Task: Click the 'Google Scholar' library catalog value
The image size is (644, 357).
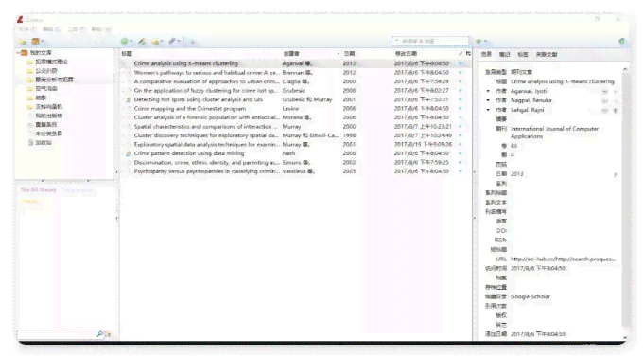Action: (x=531, y=296)
